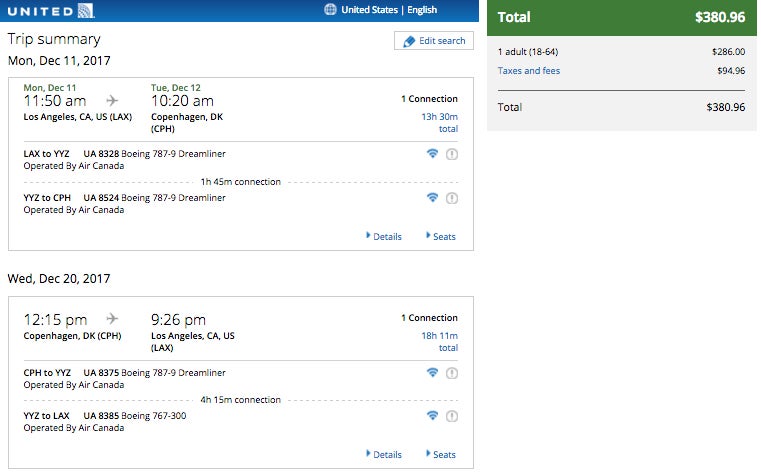Expand Seats for the Dec 20 flight
The width and height of the screenshot is (761, 474).
pyautogui.click(x=441, y=455)
